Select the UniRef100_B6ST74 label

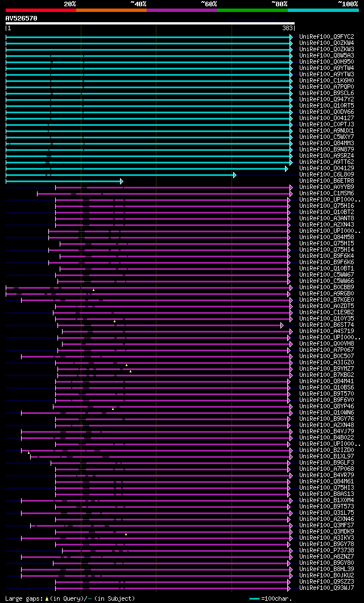tap(327, 325)
